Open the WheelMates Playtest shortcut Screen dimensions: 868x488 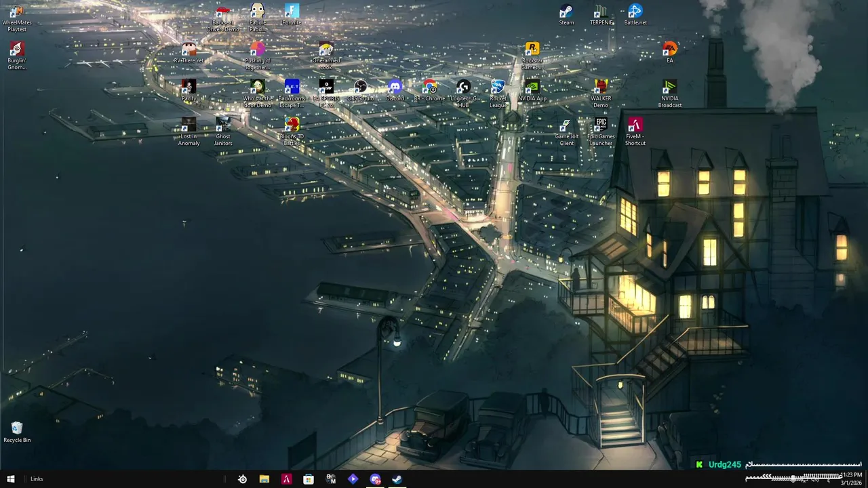click(x=17, y=18)
